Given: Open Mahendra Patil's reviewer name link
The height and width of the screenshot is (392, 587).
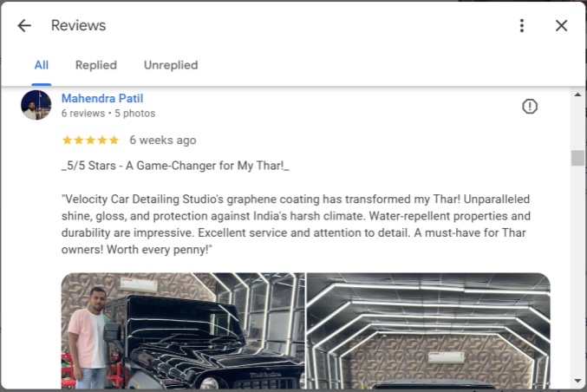Looking at the screenshot, I should 102,99.
